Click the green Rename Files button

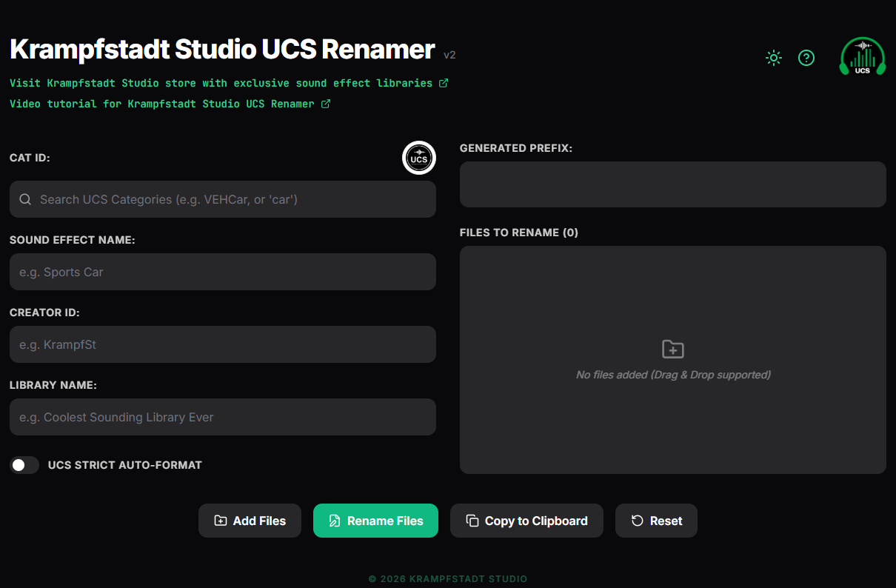(x=375, y=521)
